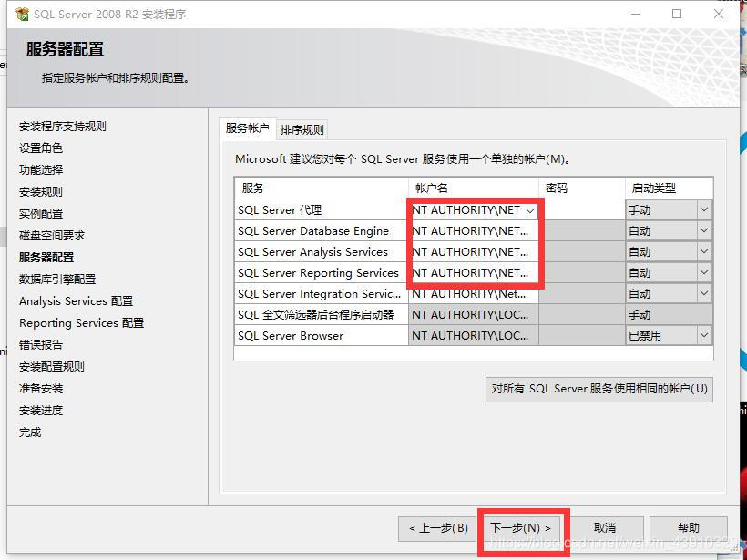Viewport: 747px width, 560px height.
Task: Expand startup type dropdown for SQL Server Analysis Services
Action: 704,251
